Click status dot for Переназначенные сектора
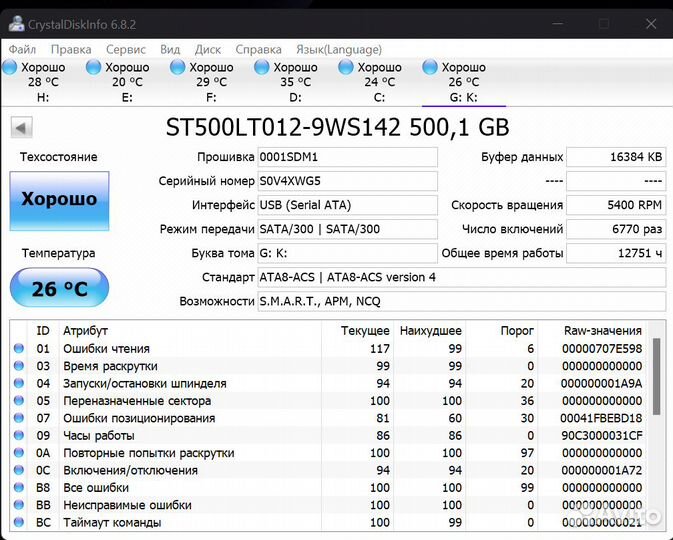The width and height of the screenshot is (673, 540). [18, 400]
